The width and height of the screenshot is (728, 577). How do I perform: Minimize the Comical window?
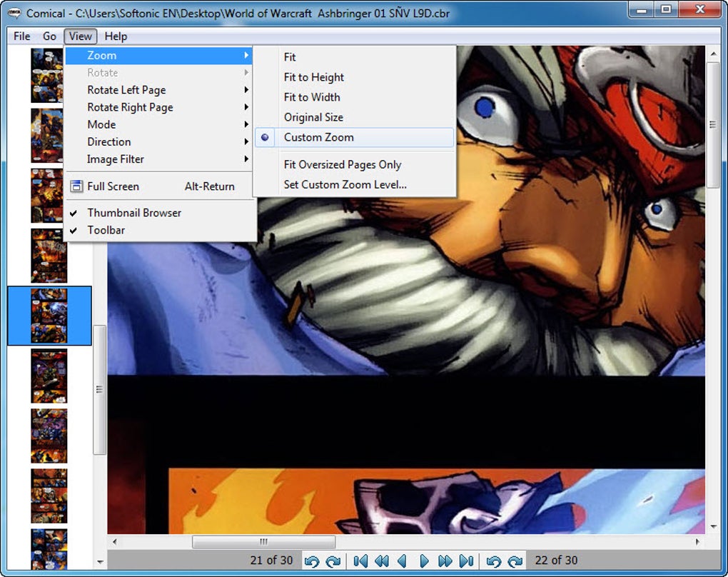(642, 10)
